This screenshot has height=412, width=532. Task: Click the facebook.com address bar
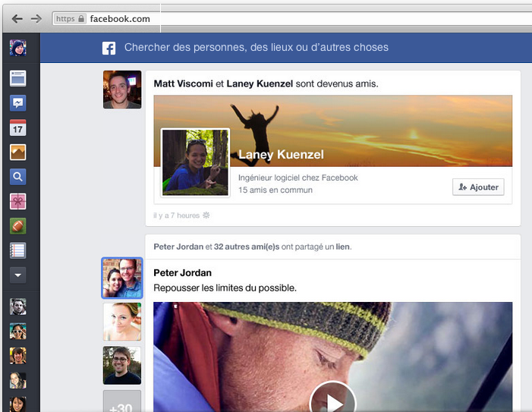click(228, 18)
